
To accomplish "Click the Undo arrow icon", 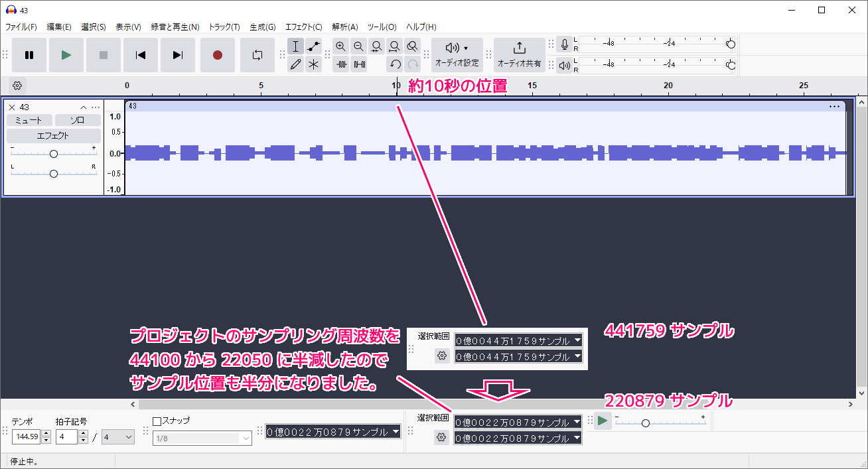I will pyautogui.click(x=395, y=64).
